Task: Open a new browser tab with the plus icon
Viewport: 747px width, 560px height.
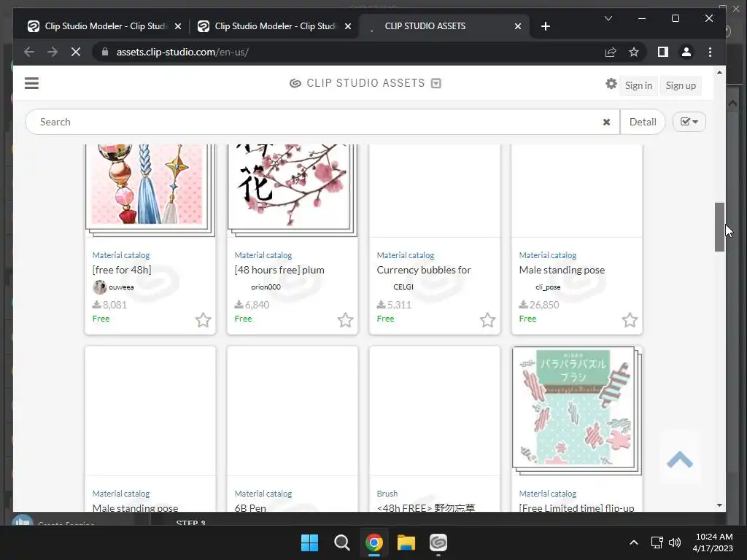Action: [x=546, y=26]
